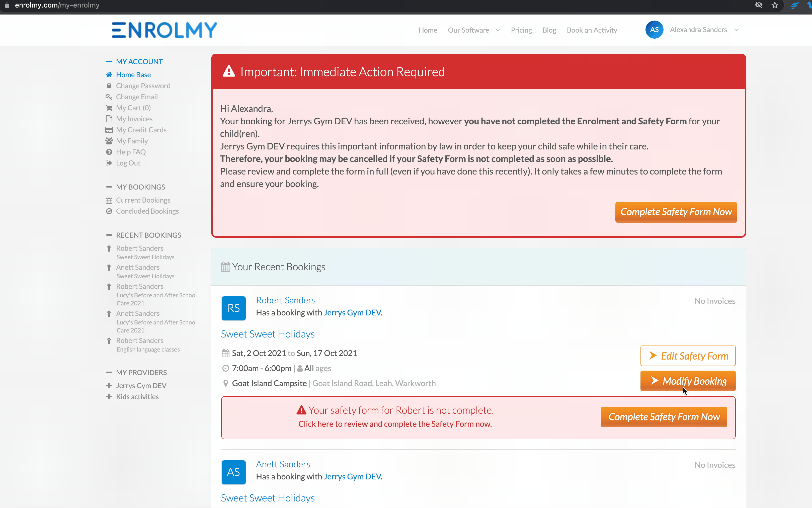Collapse the RECENT BOOKINGS section

[109, 235]
